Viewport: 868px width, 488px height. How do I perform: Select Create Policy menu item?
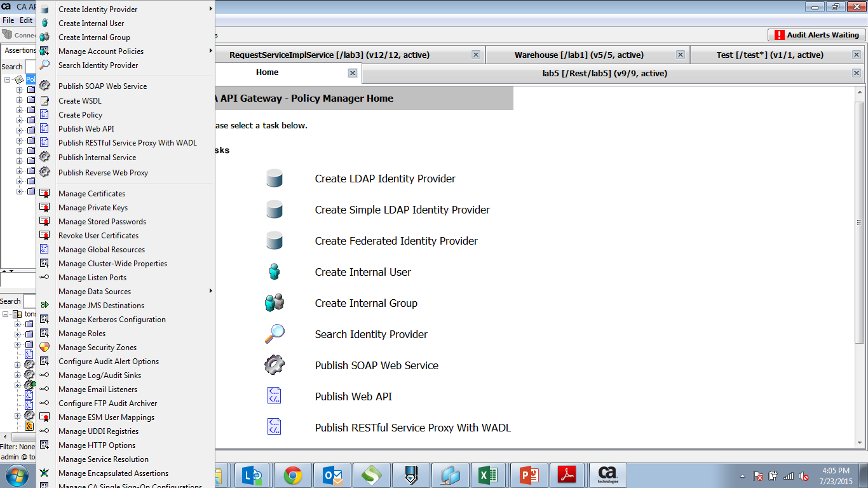tap(126, 115)
